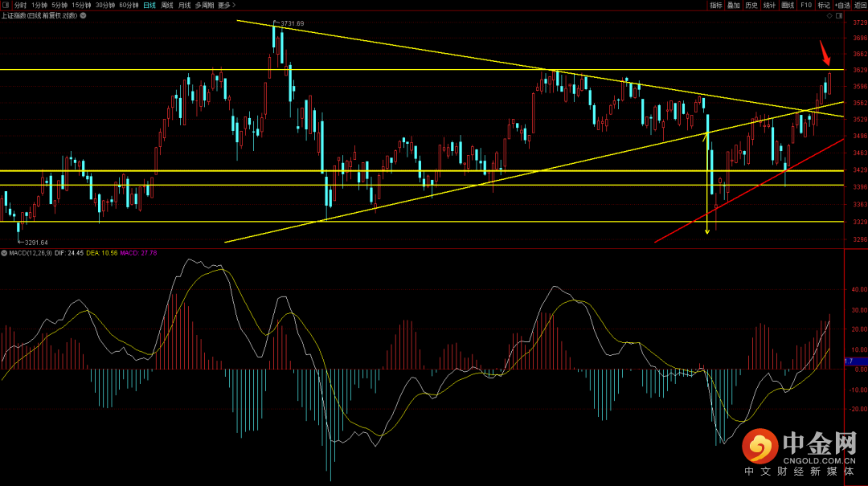The image size is (868, 486).
Task: Add to watchlist with +自选
Action: (x=842, y=5)
